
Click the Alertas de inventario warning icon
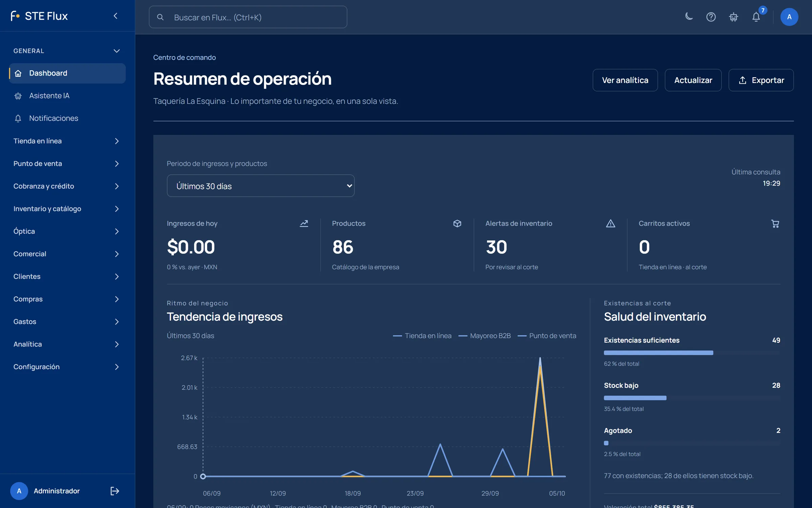610,224
